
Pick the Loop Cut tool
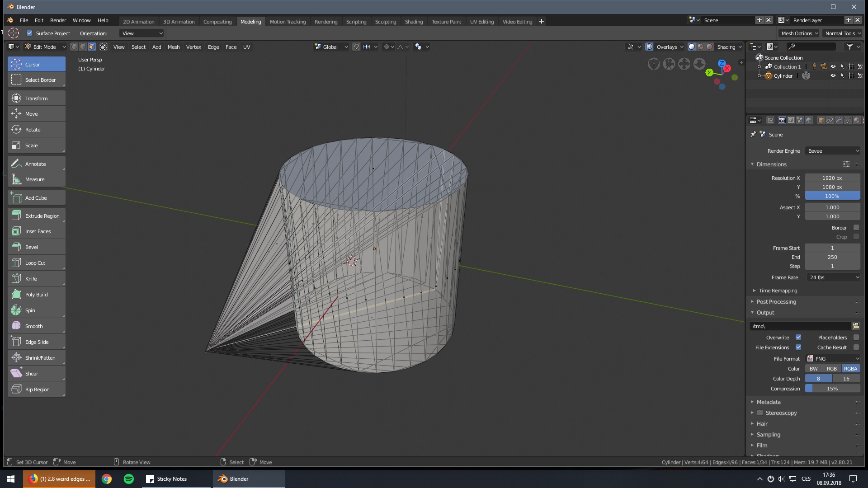pyautogui.click(x=37, y=263)
